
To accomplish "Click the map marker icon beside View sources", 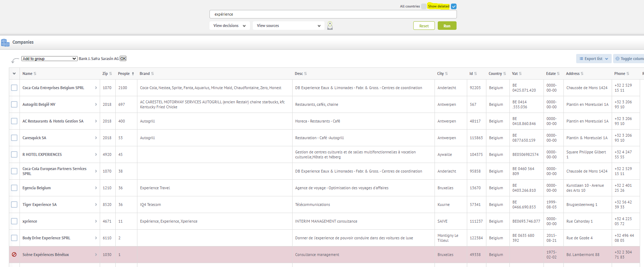I will coord(330,26).
